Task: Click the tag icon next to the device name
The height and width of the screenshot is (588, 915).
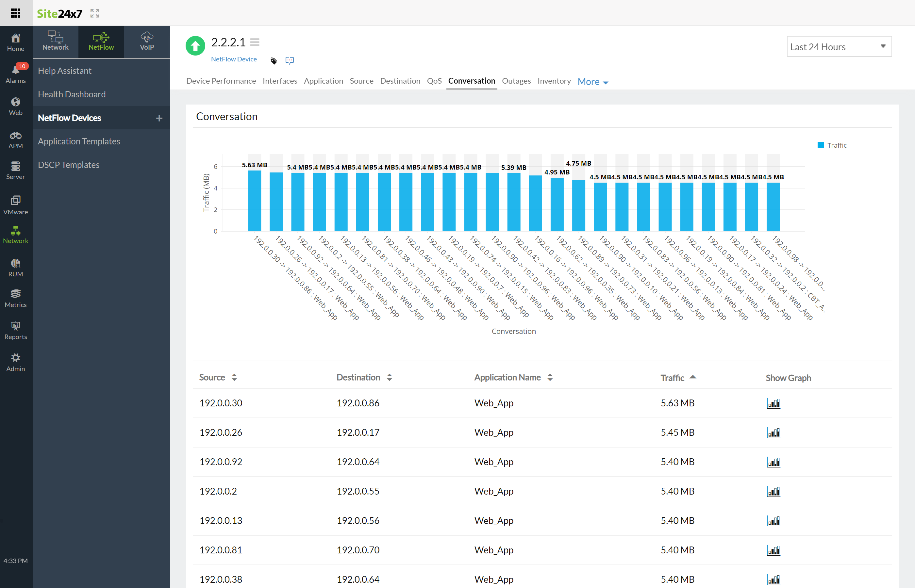Action: (x=274, y=60)
